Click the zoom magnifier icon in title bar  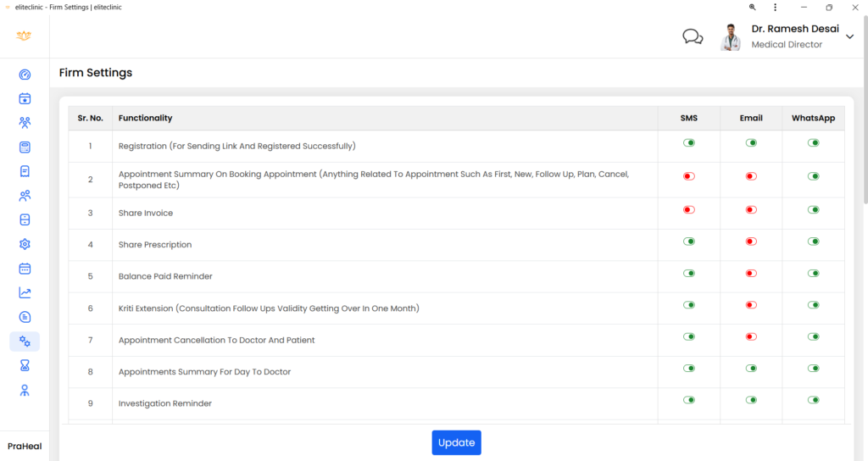pos(753,7)
